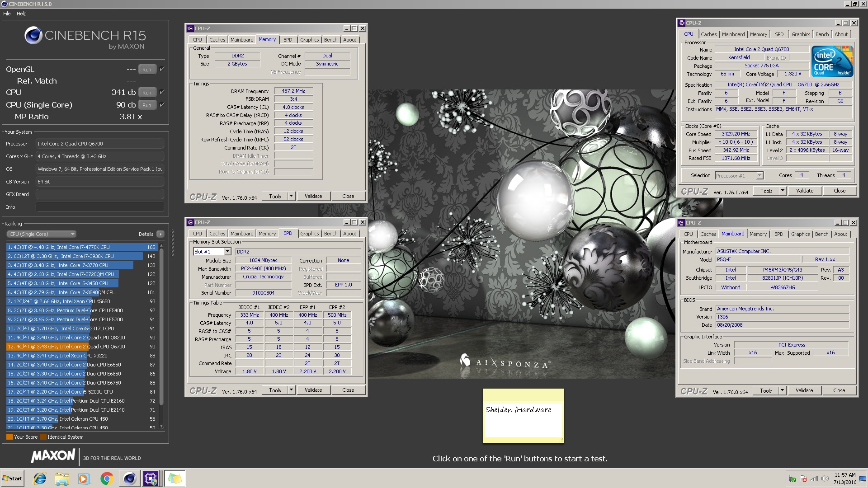Expand Tools arrow in SPD CPU-Z window
Viewport: 868px width, 488px height.
pyautogui.click(x=291, y=390)
